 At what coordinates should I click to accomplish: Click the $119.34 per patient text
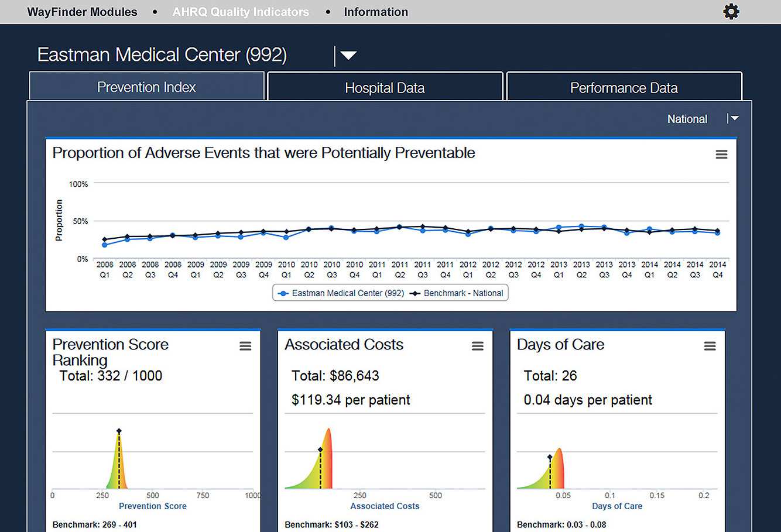(x=351, y=400)
